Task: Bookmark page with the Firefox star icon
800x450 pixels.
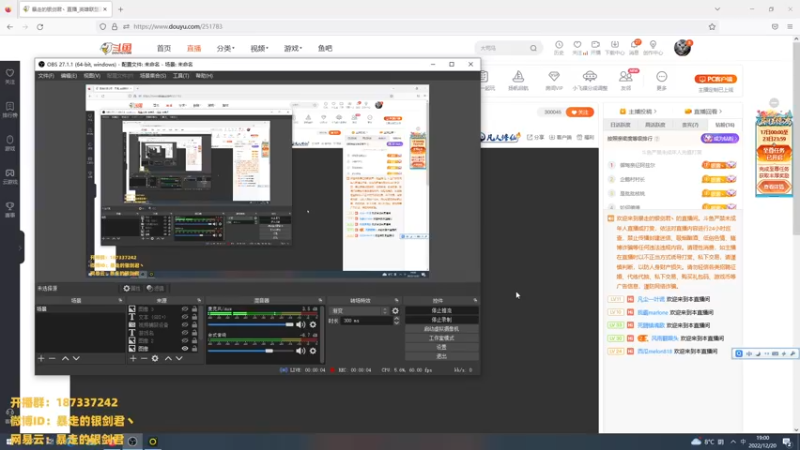Action: click(712, 27)
